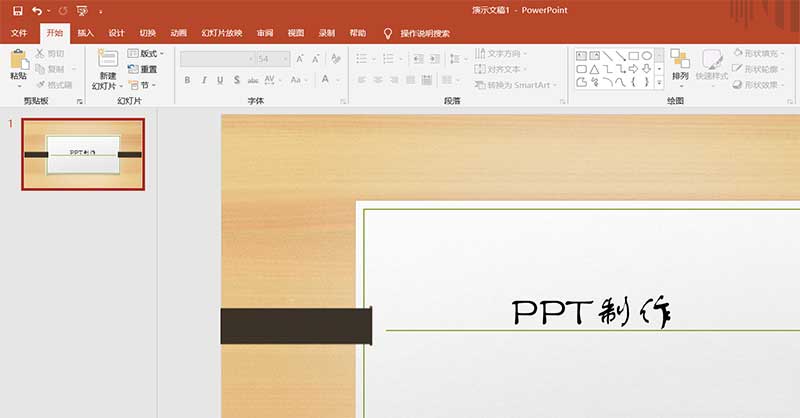
Task: Open the 转换为 SmartArt dropdown
Action: pyautogui.click(x=516, y=85)
